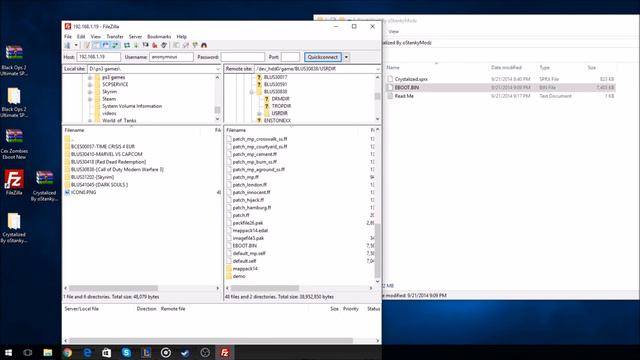Screen dimensions: 640x360
Task: Select patch_mp.ff in the remote list
Action: click(x=246, y=177)
